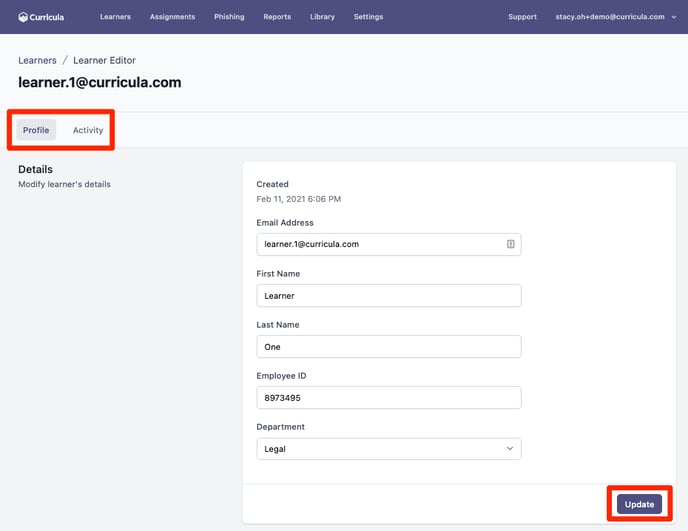Click the Update button
Screen dimensions: 688x531
click(639, 504)
